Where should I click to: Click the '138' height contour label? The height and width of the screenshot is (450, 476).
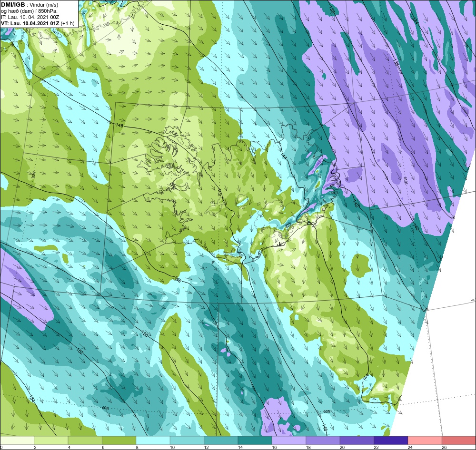[x=331, y=10]
